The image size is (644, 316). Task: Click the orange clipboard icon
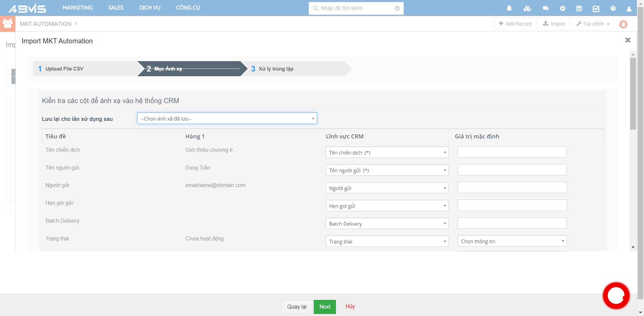click(623, 24)
